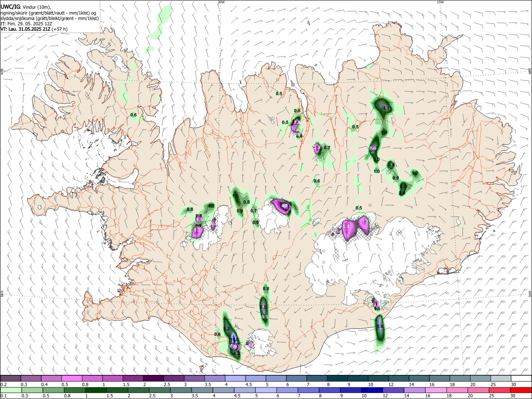The width and height of the screenshot is (532, 399).
Task: Click the darkest green lower swatch between 1 and 1.5
Action: tap(96, 390)
